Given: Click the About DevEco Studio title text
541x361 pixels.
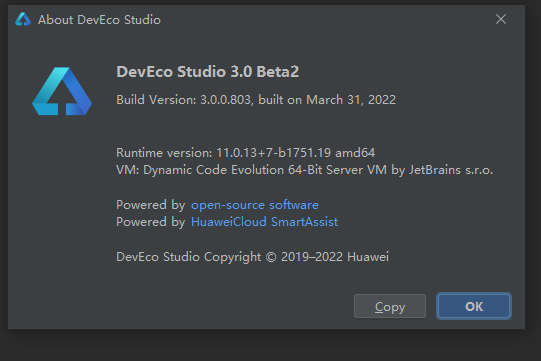Looking at the screenshot, I should point(99,20).
